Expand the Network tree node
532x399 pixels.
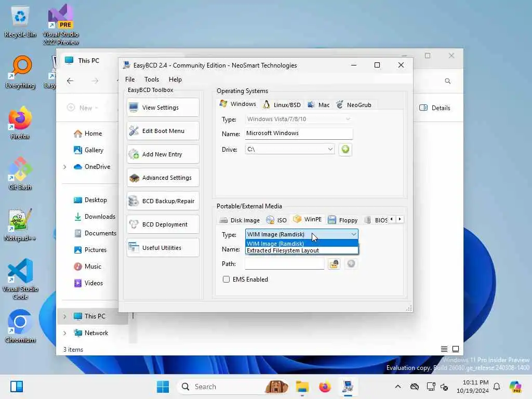click(x=64, y=333)
